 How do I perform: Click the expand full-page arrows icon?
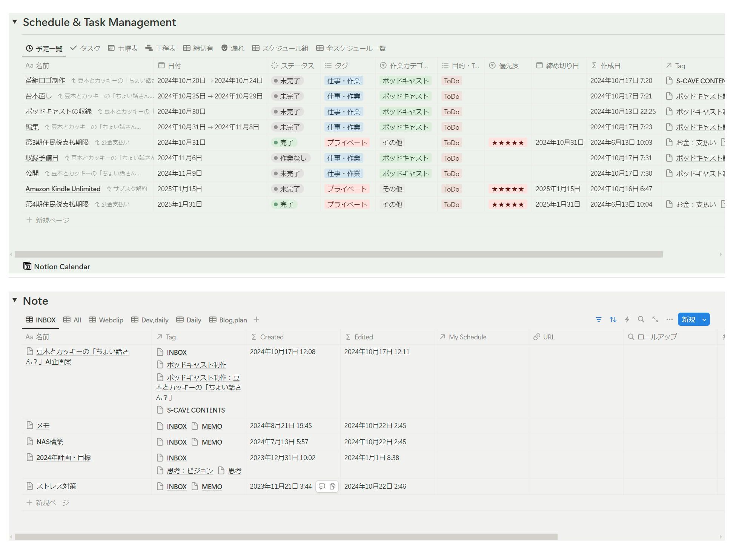pos(655,319)
